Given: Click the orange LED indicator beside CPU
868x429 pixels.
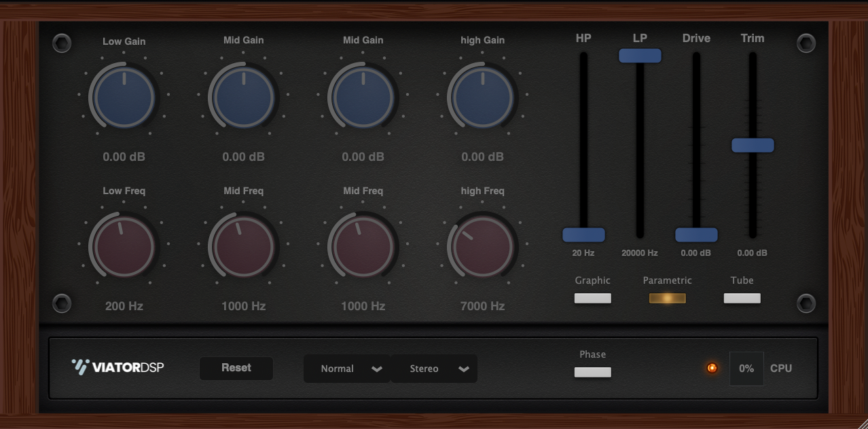Looking at the screenshot, I should [x=712, y=368].
